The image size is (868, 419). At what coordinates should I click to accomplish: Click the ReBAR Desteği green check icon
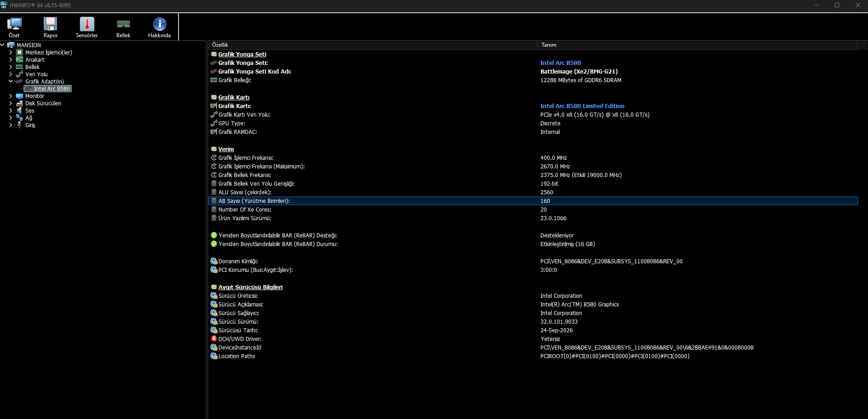(214, 236)
